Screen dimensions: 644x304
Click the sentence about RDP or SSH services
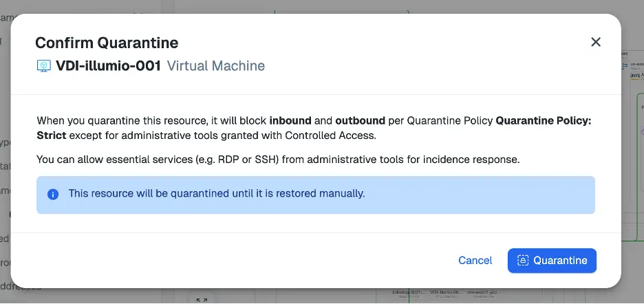click(278, 160)
